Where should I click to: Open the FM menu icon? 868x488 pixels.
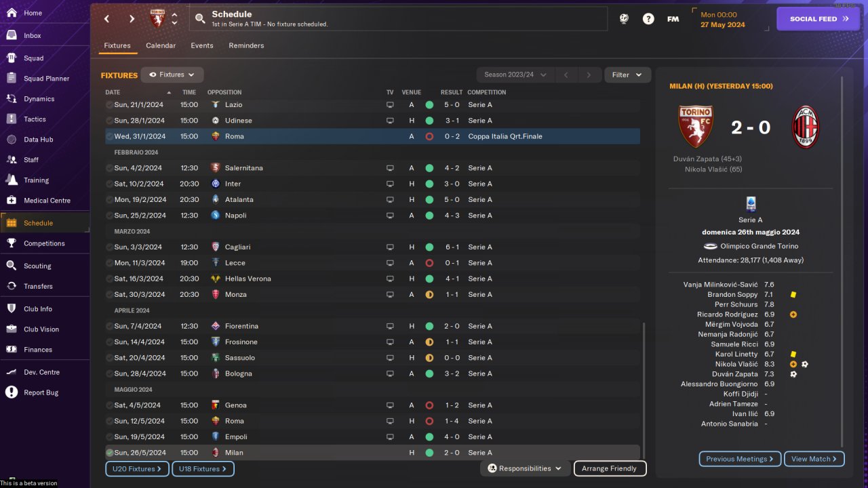coord(673,19)
